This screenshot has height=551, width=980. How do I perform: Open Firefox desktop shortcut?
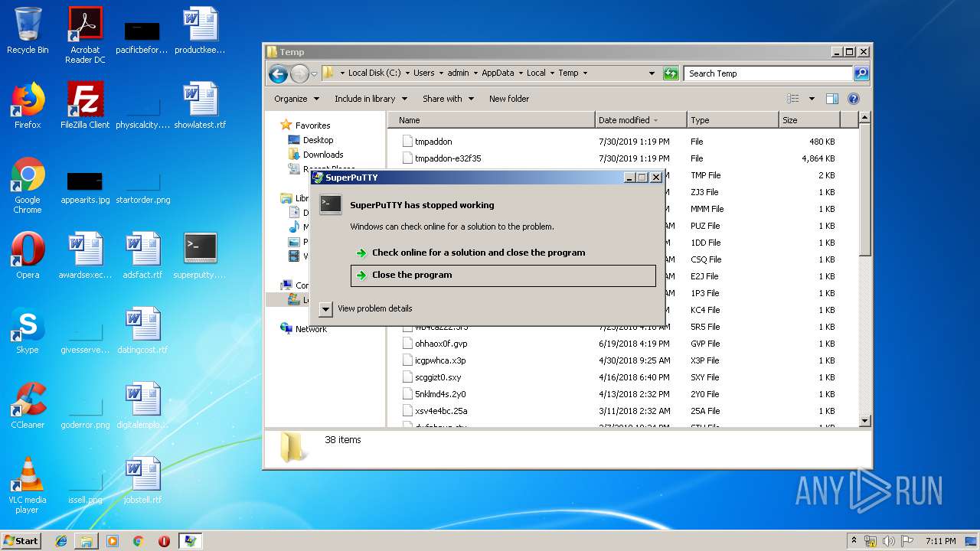click(x=28, y=105)
